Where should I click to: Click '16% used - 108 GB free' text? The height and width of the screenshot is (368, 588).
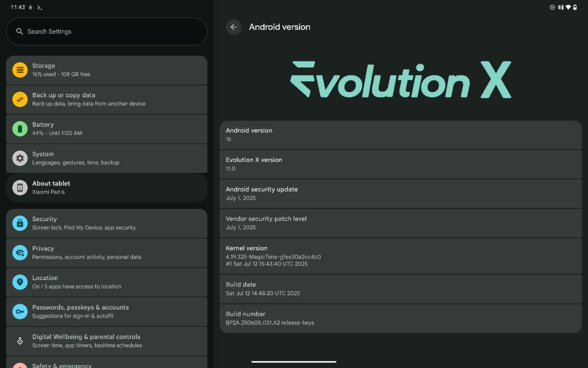click(61, 74)
